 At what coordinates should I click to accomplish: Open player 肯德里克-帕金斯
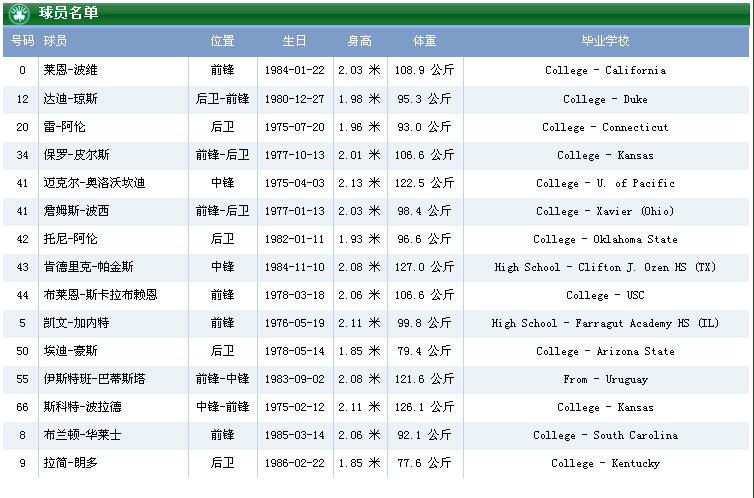(88, 267)
